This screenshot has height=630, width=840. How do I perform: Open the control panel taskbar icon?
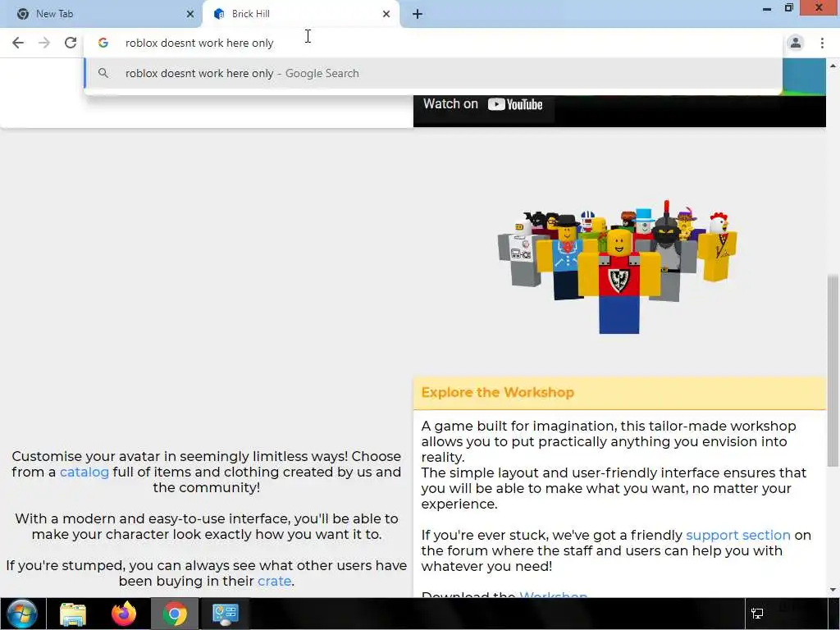tap(225, 614)
